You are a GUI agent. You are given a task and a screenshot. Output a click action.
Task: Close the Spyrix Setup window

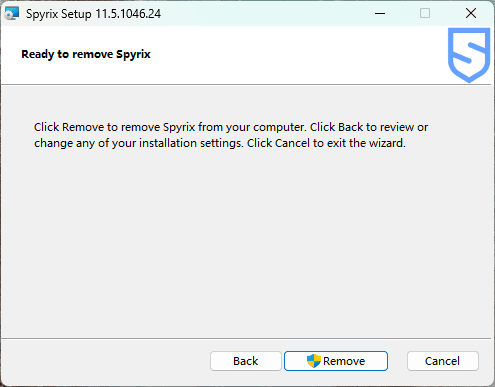471,13
